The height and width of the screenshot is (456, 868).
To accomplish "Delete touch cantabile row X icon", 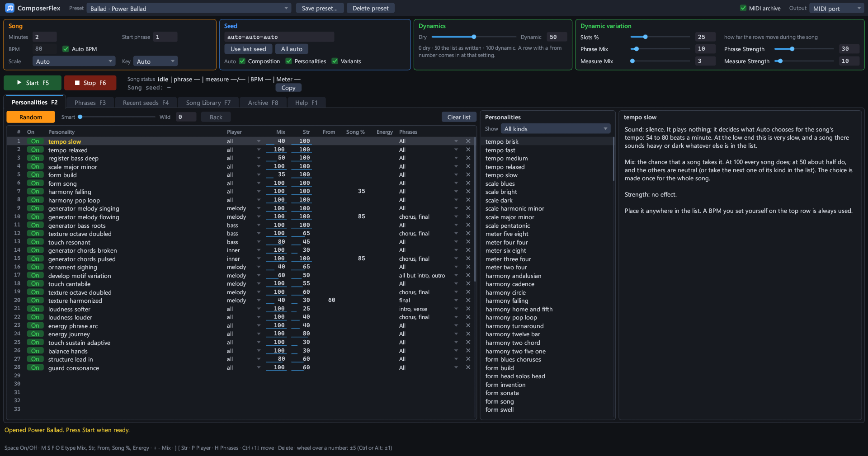I will pyautogui.click(x=468, y=283).
